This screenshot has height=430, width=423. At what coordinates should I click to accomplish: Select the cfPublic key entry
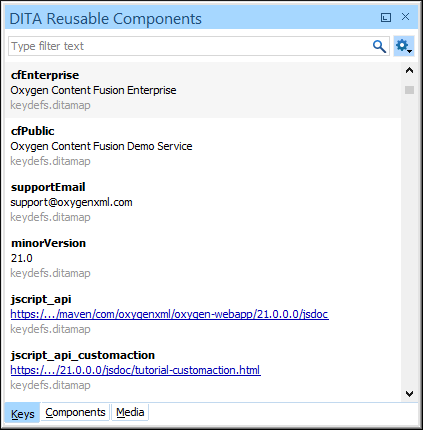(203, 146)
